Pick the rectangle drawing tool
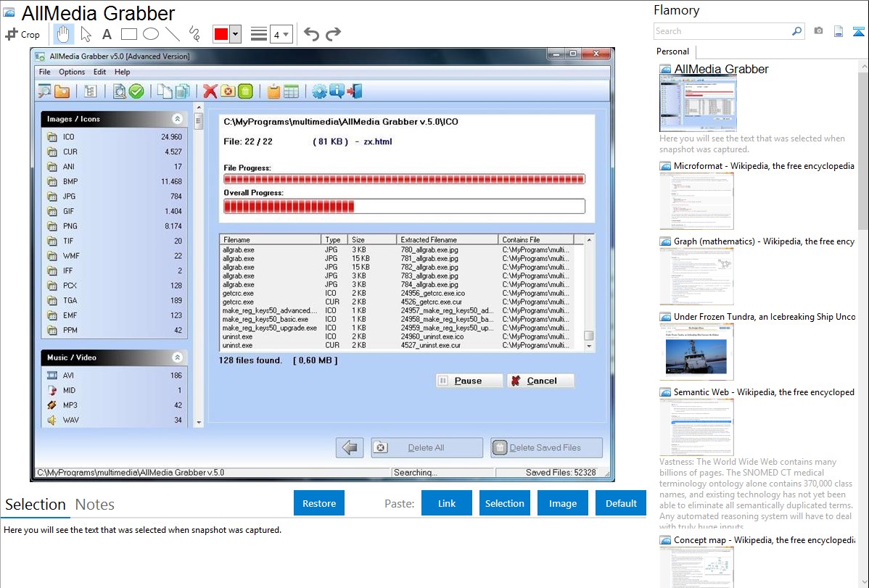Screen dimensions: 869x588 (128, 34)
